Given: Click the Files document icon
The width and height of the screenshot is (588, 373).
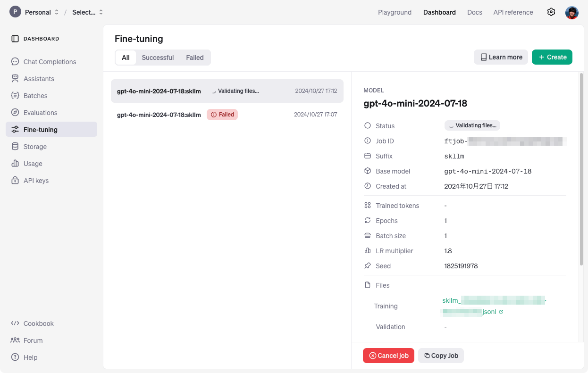Looking at the screenshot, I should tap(368, 285).
